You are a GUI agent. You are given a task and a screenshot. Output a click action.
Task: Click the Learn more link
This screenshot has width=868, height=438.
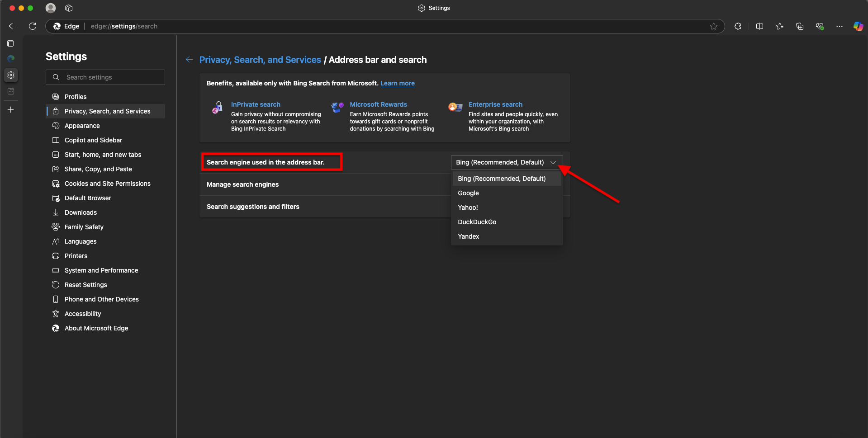(x=397, y=83)
